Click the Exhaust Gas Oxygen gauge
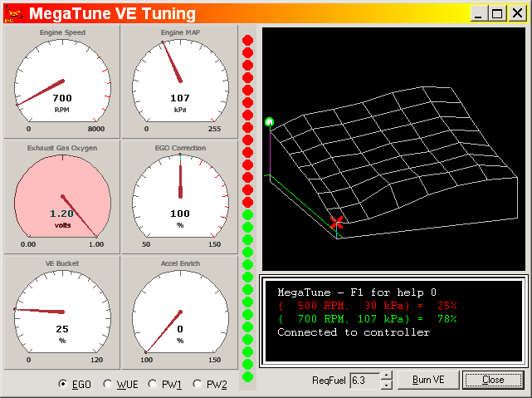This screenshot has width=532, height=398. [x=62, y=196]
